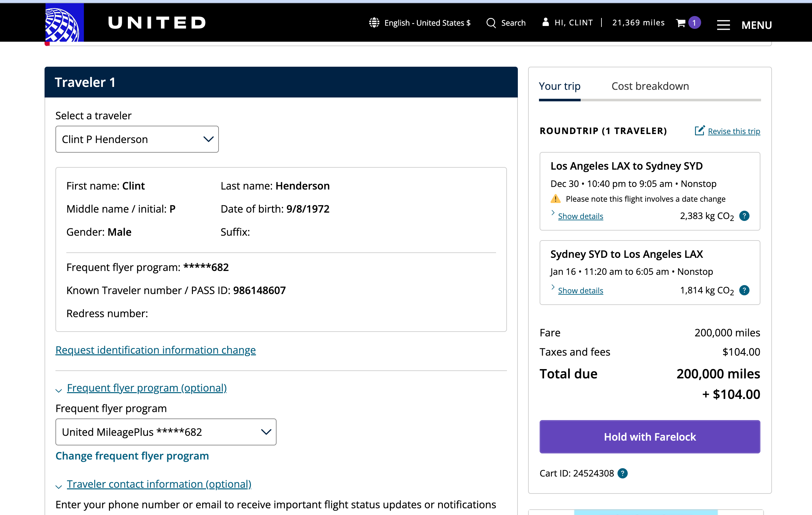Collapse Traveler contact information (optional) section
The width and height of the screenshot is (812, 515).
(x=159, y=484)
